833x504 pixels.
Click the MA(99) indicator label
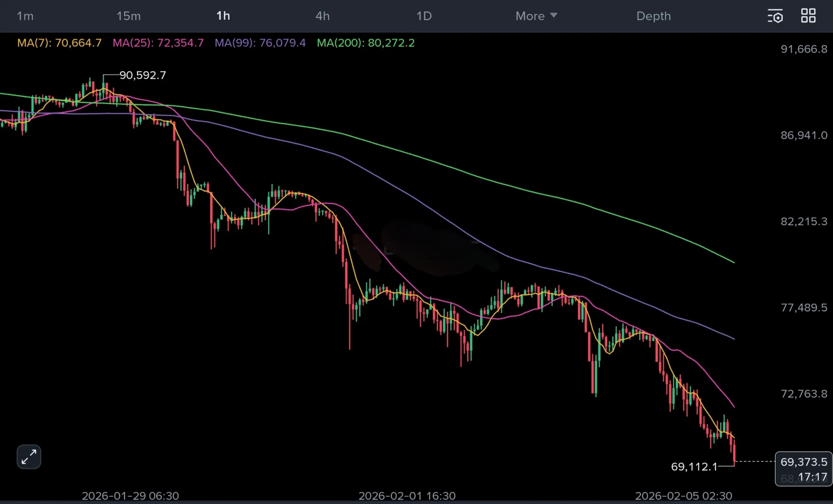(x=260, y=43)
